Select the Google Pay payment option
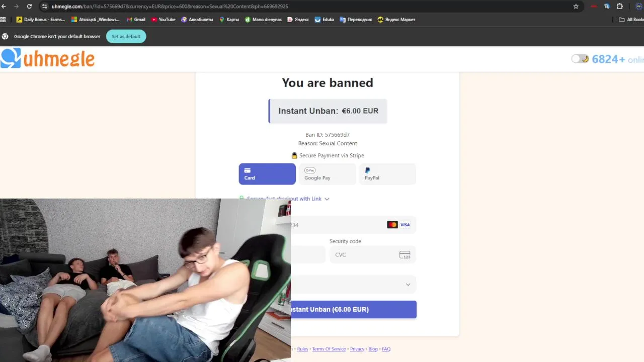 [x=327, y=174]
